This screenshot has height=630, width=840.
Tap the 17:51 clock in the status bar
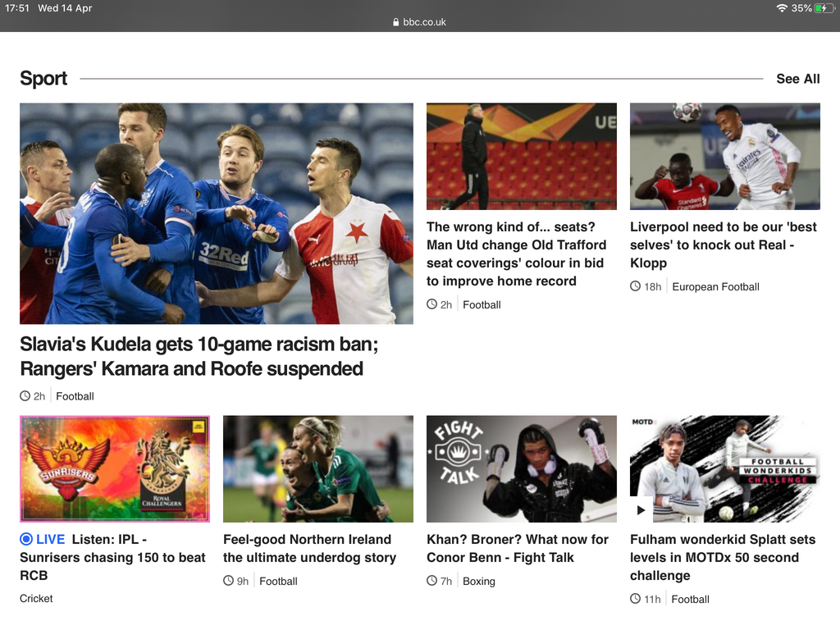17,8
